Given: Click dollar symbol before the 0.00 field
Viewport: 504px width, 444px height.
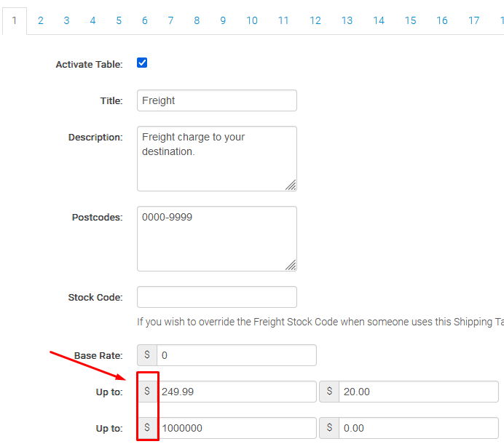Looking at the screenshot, I should point(329,428).
